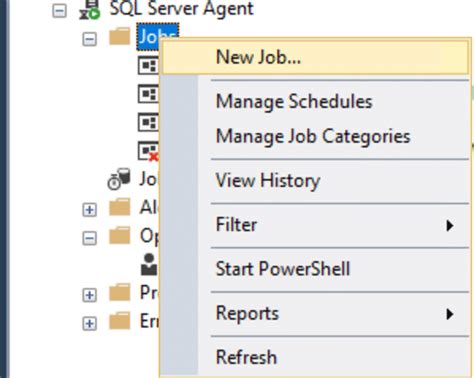
Task: Click the Jobs folder icon
Action: 120,37
